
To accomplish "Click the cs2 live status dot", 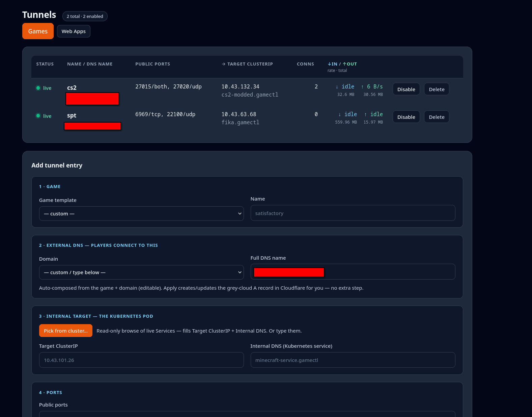I will click(x=38, y=88).
